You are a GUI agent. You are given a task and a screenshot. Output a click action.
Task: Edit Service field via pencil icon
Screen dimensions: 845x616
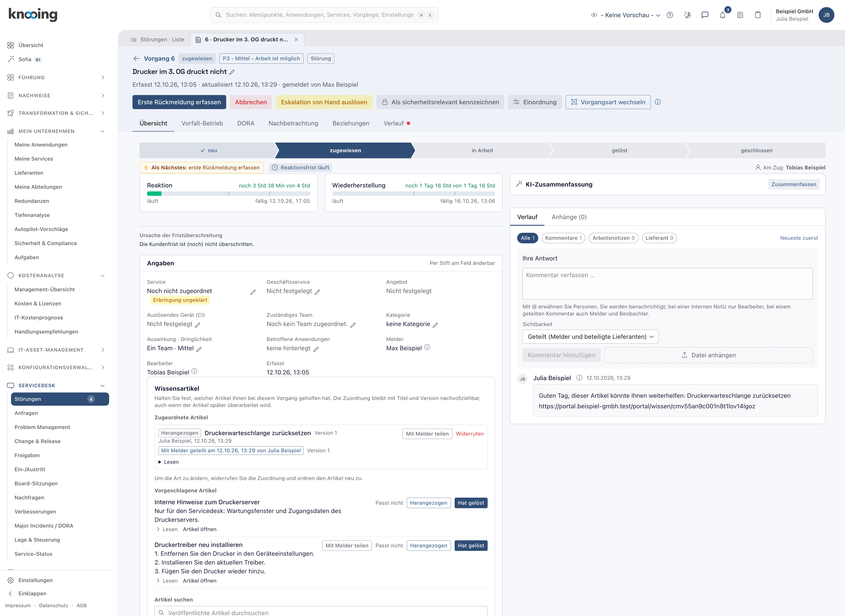[253, 292]
